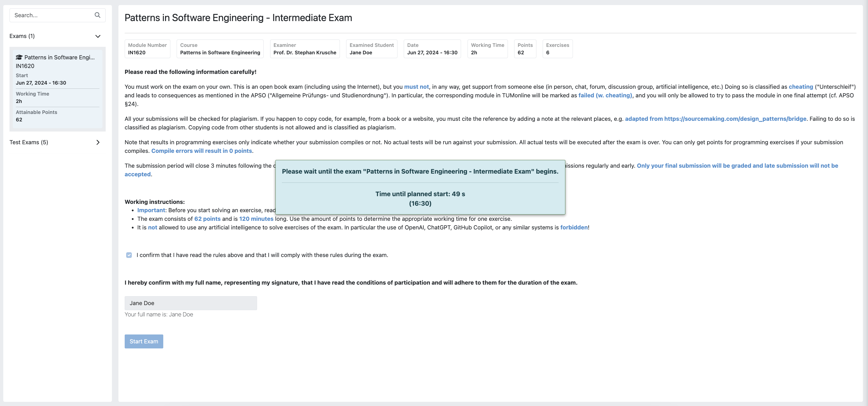
Task: Toggle the rules confirmation checkbox
Action: pyautogui.click(x=129, y=255)
